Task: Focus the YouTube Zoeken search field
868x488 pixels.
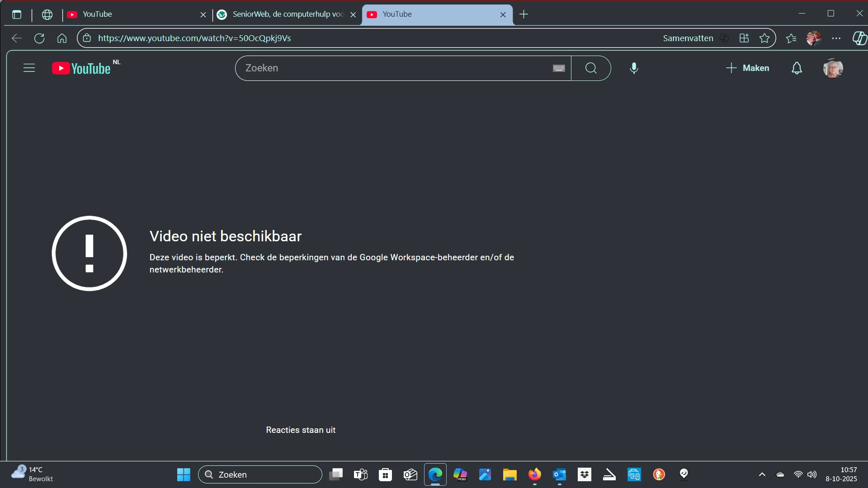Action: pos(393,68)
